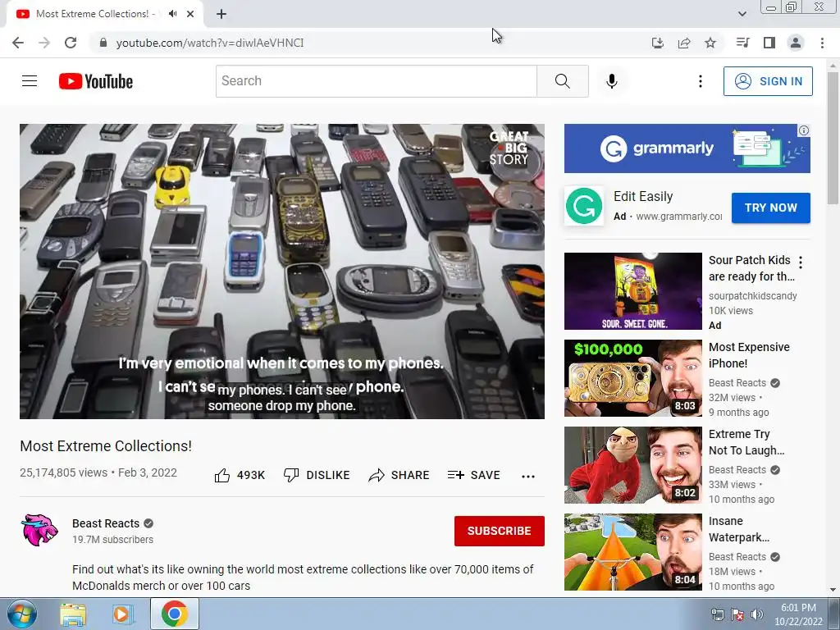The image size is (840, 630).
Task: Open the ad info icon on Grammarly banner
Action: pyautogui.click(x=804, y=130)
